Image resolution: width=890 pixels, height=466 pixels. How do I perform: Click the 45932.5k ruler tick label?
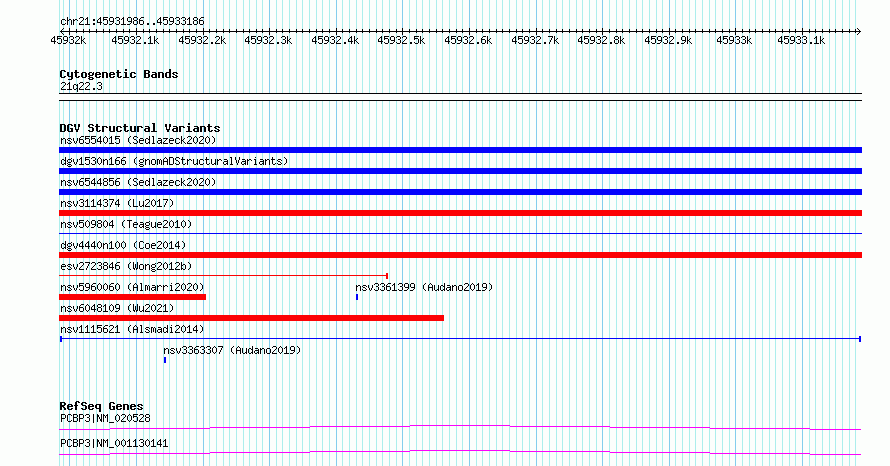tap(401, 40)
